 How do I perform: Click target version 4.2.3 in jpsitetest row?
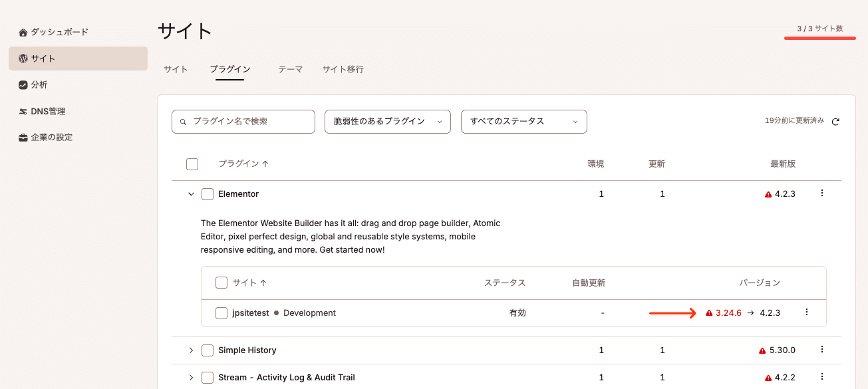pos(770,313)
